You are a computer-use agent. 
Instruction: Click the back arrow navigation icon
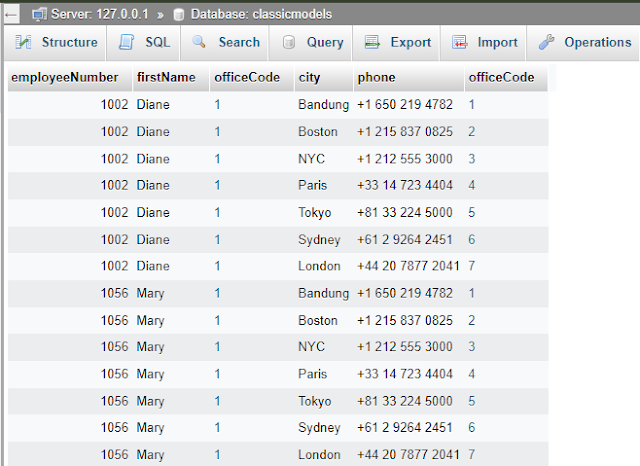tap(11, 15)
